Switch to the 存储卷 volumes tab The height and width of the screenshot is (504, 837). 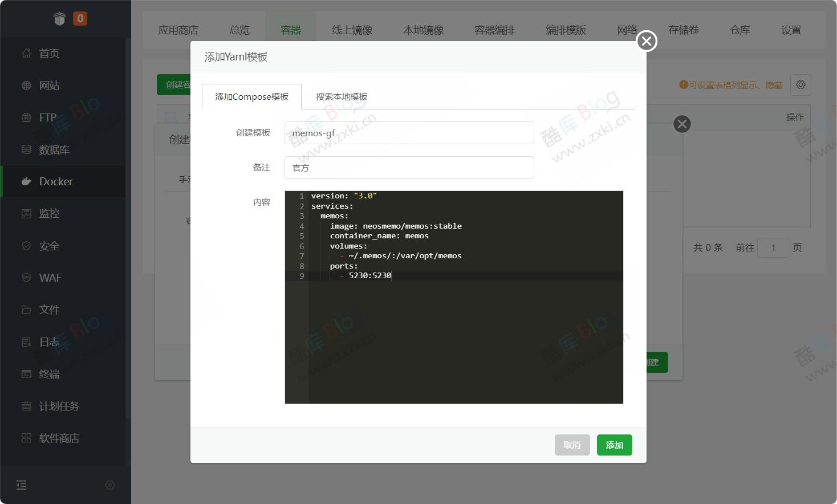click(683, 30)
